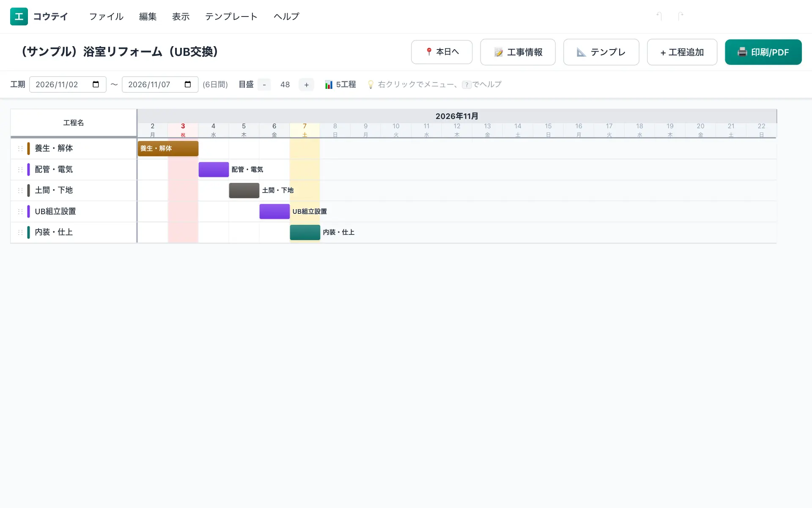Viewport: 812px width, 508px height.
Task: Increase scale with plus button
Action: click(x=307, y=85)
